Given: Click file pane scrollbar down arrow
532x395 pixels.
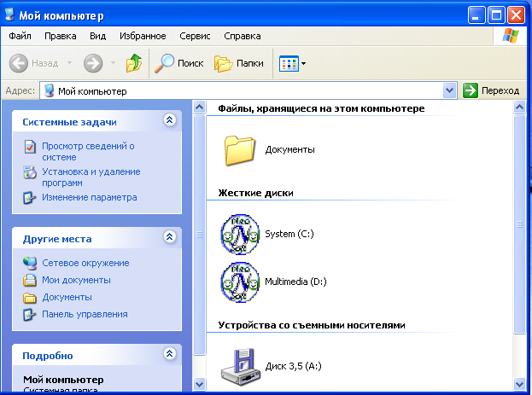Looking at the screenshot, I should tap(519, 385).
